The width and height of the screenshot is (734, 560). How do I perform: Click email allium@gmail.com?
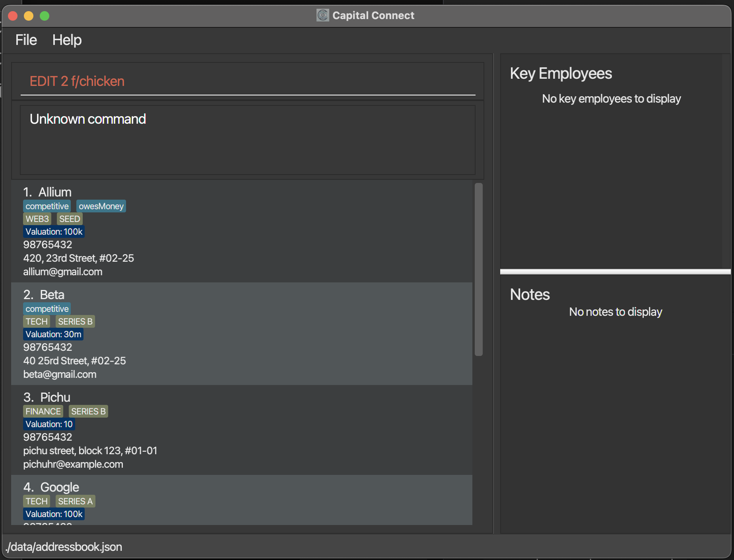63,272
